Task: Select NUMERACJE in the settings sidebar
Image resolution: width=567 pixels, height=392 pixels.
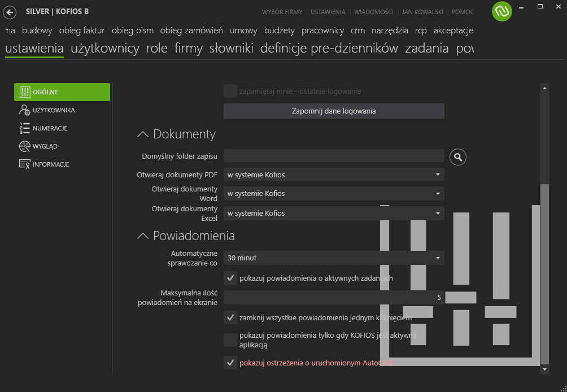Action: (x=62, y=128)
